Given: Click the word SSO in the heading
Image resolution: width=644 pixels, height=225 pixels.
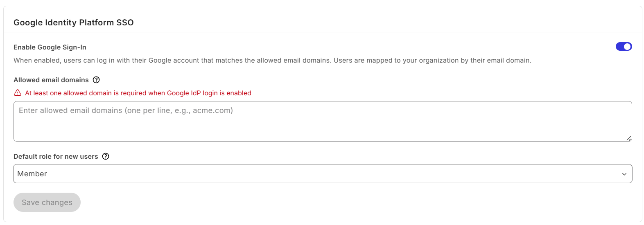Looking at the screenshot, I should click(x=125, y=22).
